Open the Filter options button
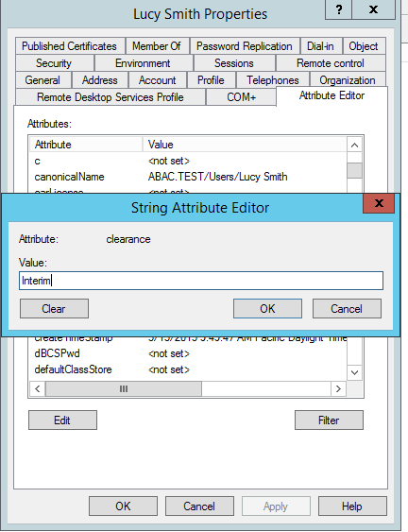The height and width of the screenshot is (532, 408). (x=329, y=420)
